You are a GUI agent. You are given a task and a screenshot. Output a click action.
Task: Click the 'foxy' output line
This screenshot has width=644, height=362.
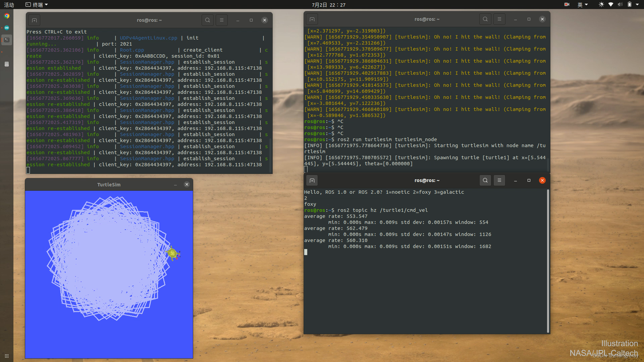pyautogui.click(x=310, y=204)
